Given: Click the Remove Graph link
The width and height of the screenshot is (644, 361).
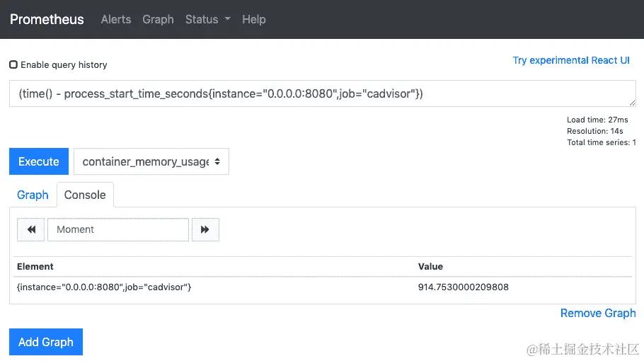Looking at the screenshot, I should pos(598,313).
